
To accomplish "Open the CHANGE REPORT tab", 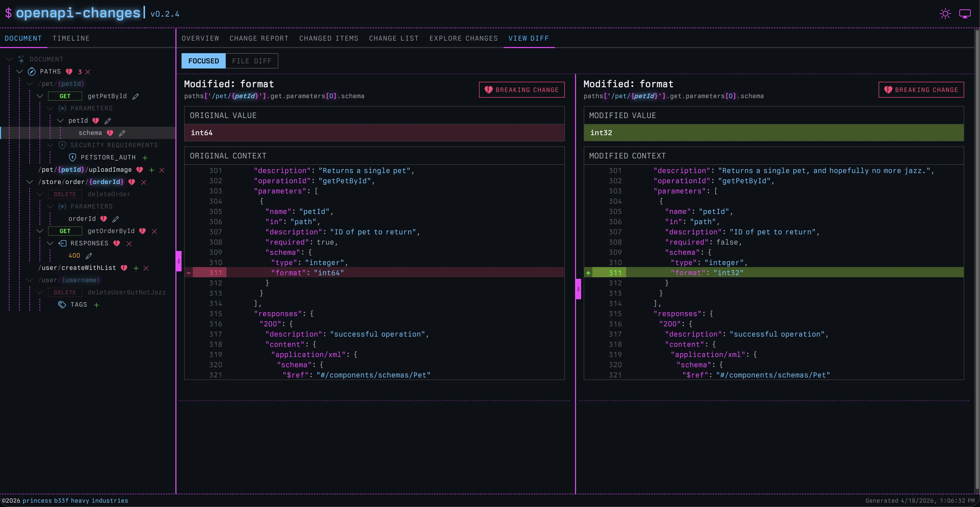I will pyautogui.click(x=259, y=38).
